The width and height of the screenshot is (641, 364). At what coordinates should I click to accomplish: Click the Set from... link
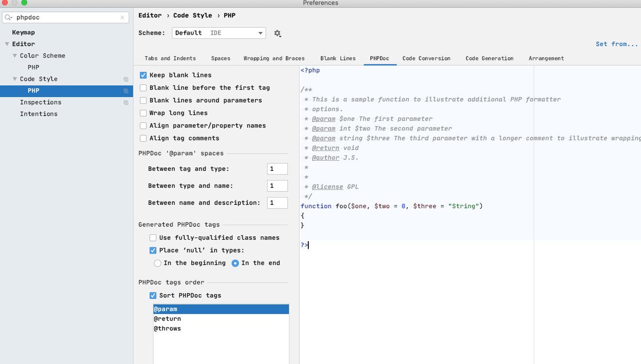pyautogui.click(x=617, y=44)
